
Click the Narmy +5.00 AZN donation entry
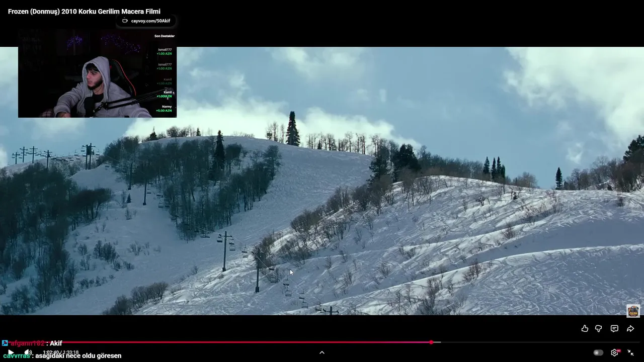(x=164, y=109)
